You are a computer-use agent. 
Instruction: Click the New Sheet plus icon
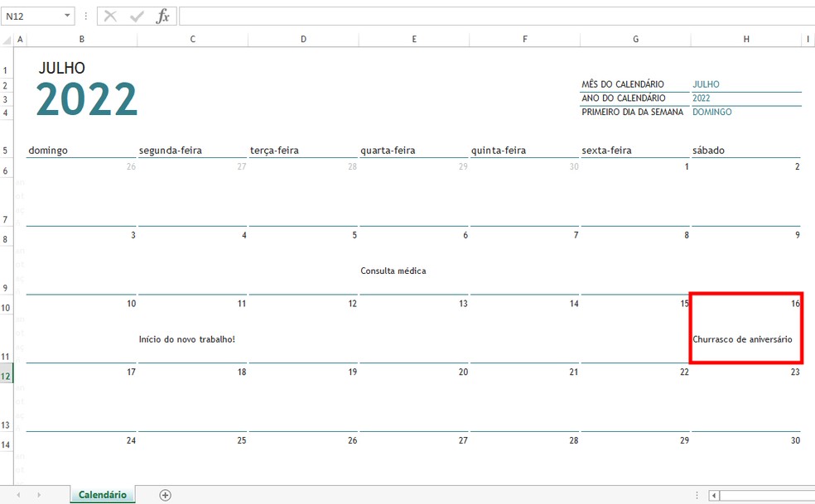point(165,494)
